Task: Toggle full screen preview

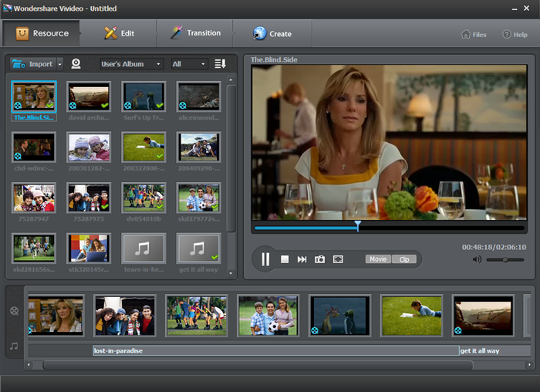Action: [338, 259]
